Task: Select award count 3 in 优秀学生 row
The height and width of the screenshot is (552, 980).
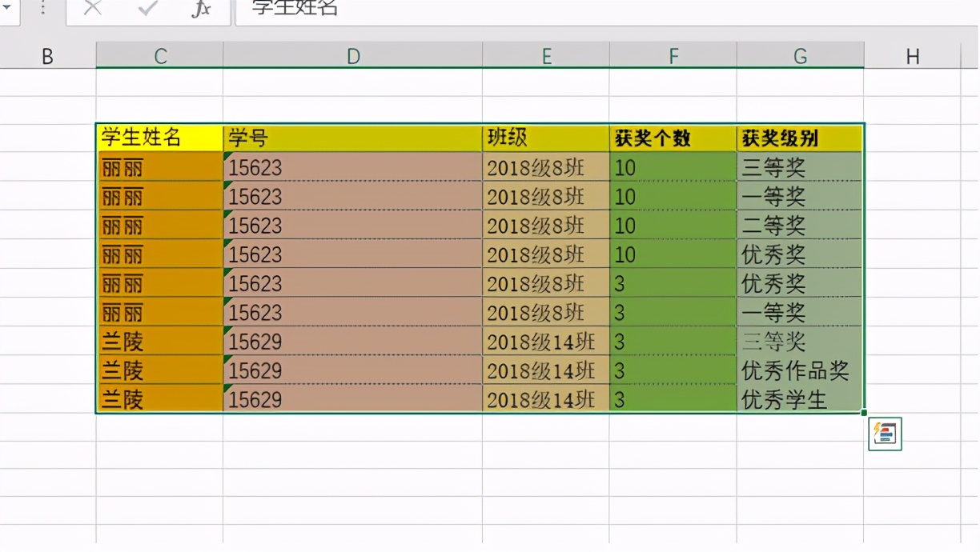Action: (673, 398)
